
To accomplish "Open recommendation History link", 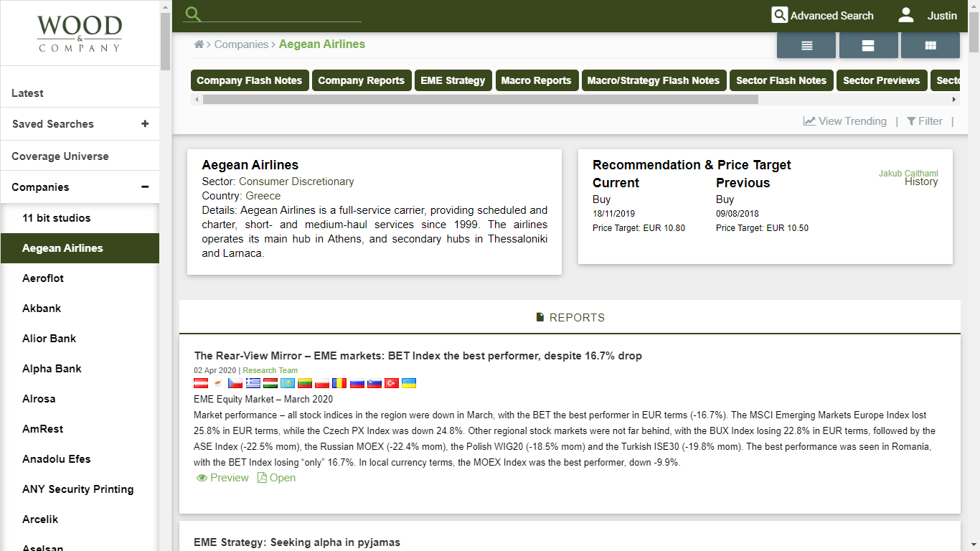I will 920,182.
